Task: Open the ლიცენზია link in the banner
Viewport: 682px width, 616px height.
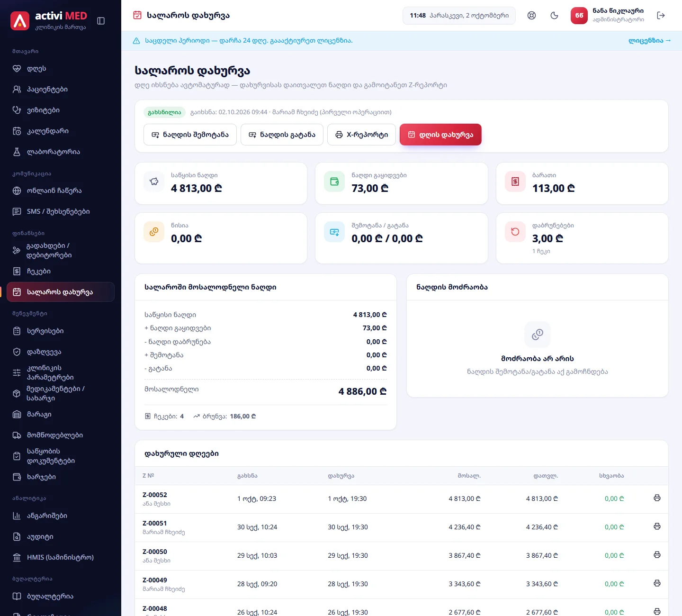Action: (x=649, y=41)
